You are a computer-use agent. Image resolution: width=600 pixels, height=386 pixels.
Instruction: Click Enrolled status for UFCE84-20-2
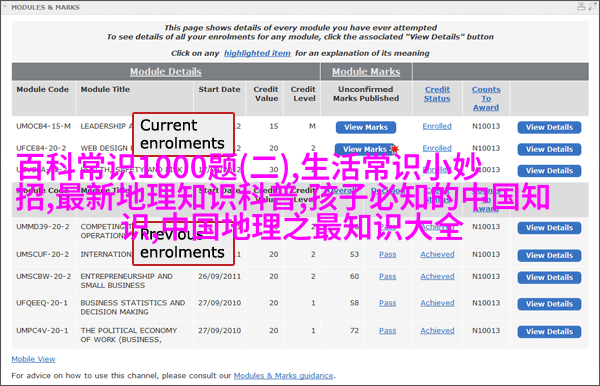437,148
